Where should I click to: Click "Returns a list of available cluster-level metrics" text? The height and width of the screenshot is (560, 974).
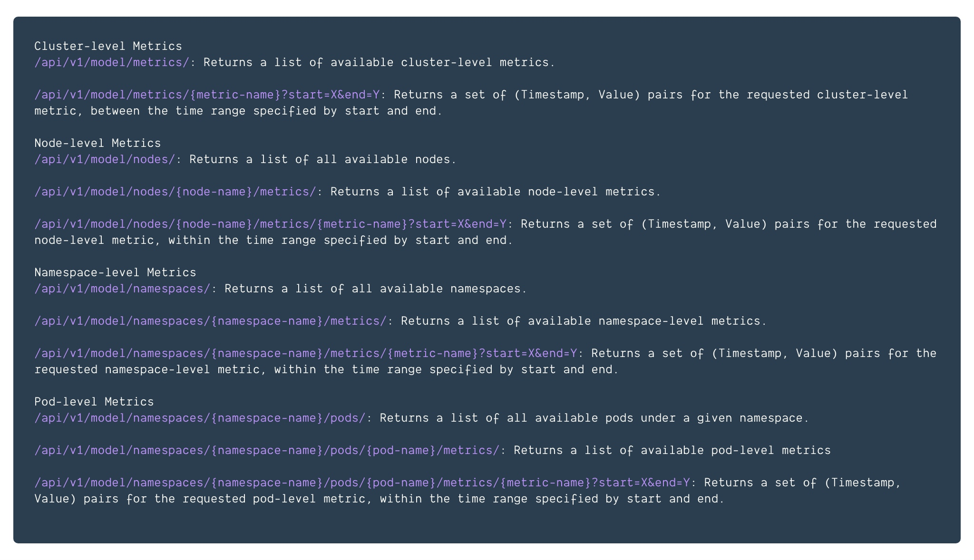(379, 62)
